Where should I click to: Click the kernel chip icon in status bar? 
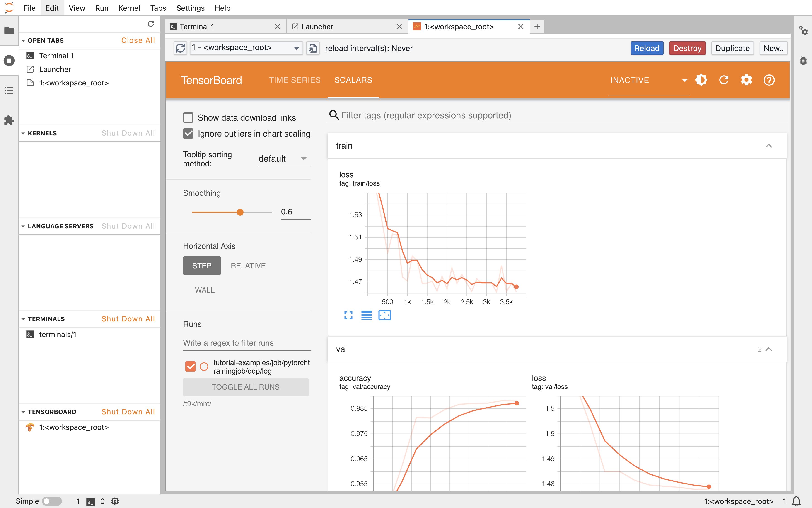[115, 501]
